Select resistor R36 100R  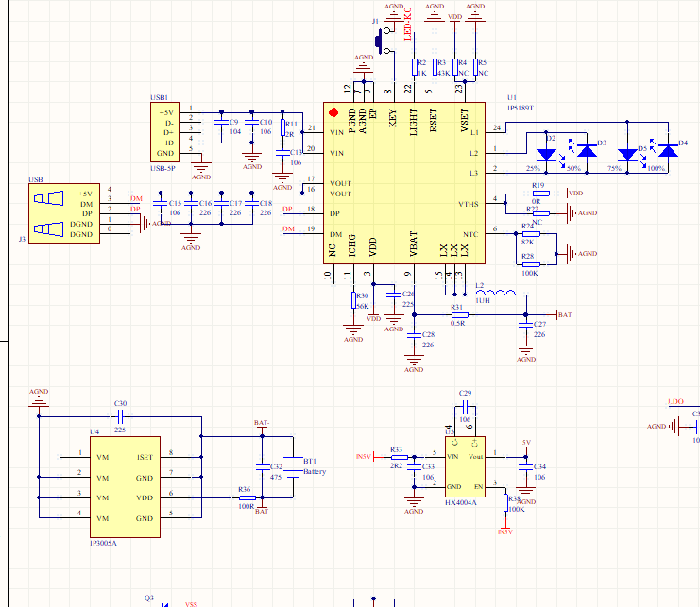point(247,497)
